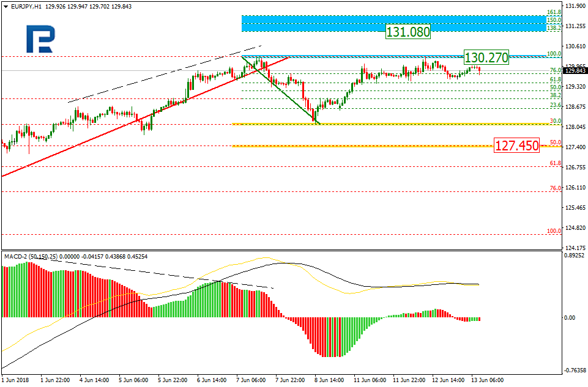This screenshot has height=387, width=588.
Task: Click the 1 Jun 2018 date label
Action: tap(15, 380)
